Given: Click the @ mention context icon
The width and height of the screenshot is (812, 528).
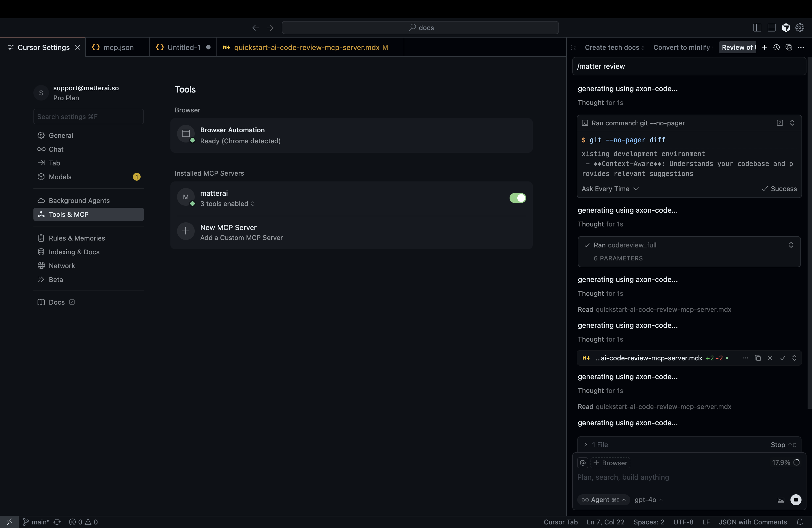Looking at the screenshot, I should [x=583, y=463].
